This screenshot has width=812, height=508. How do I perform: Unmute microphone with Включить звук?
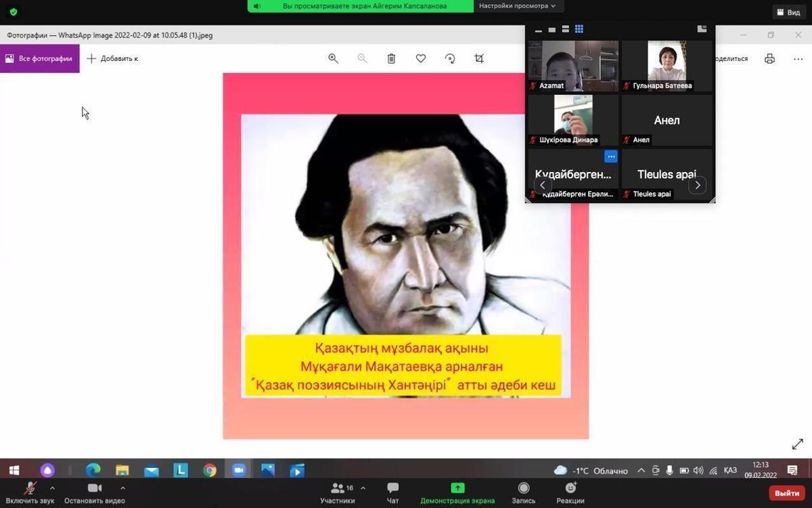point(30,492)
